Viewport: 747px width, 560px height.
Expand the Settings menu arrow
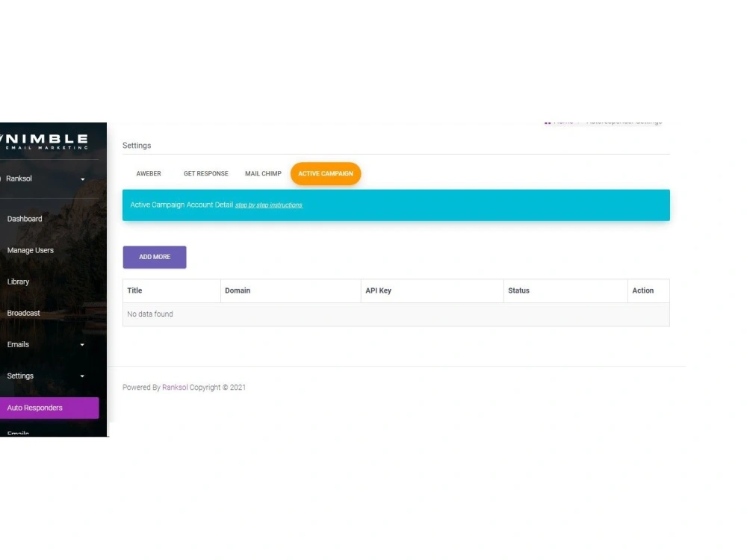pyautogui.click(x=82, y=376)
